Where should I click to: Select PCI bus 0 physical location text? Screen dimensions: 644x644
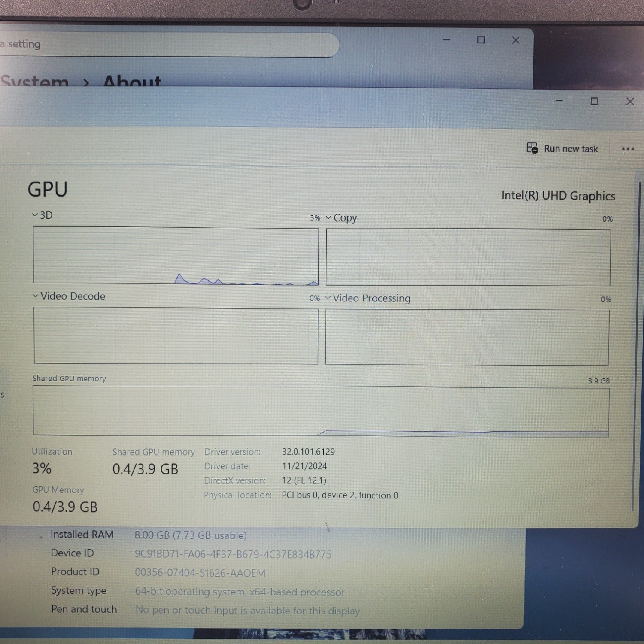pos(340,495)
